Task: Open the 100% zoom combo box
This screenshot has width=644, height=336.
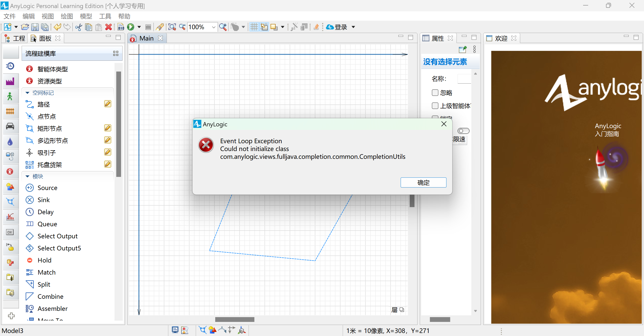Action: (x=202, y=27)
